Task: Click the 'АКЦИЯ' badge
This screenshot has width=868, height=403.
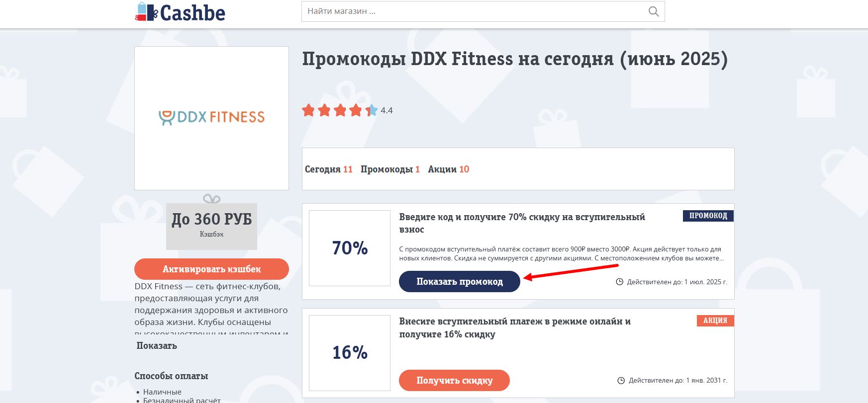Action: (715, 321)
